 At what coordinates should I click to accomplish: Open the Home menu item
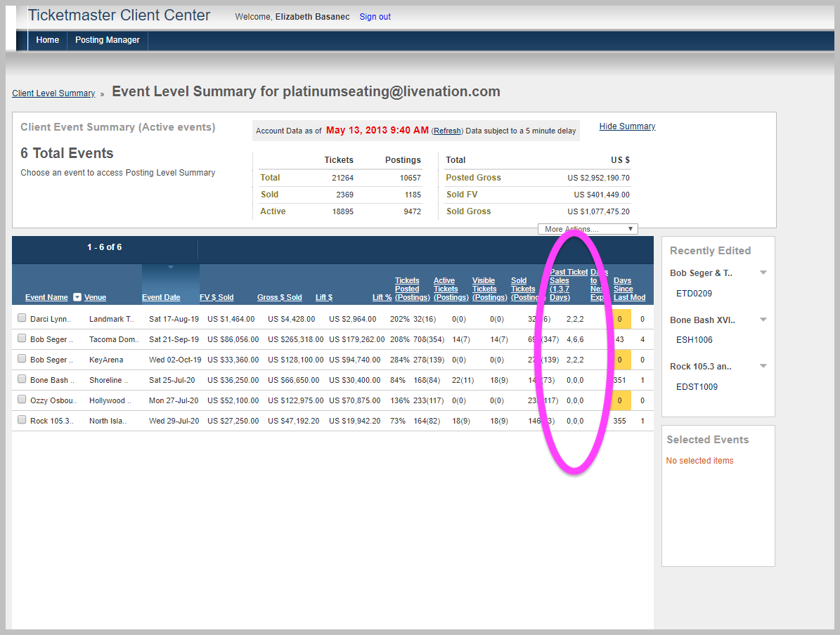pyautogui.click(x=48, y=40)
